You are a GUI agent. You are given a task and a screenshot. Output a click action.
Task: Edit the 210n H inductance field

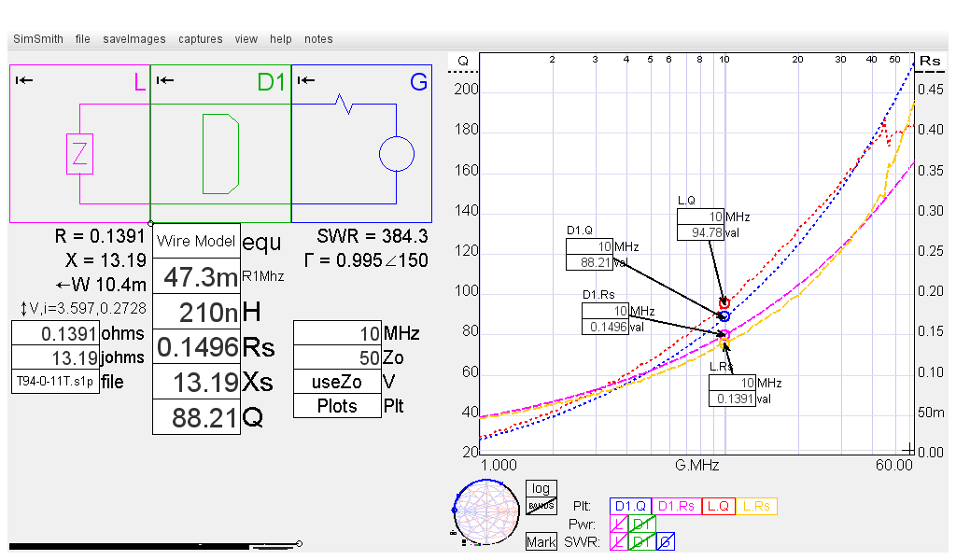(x=196, y=312)
